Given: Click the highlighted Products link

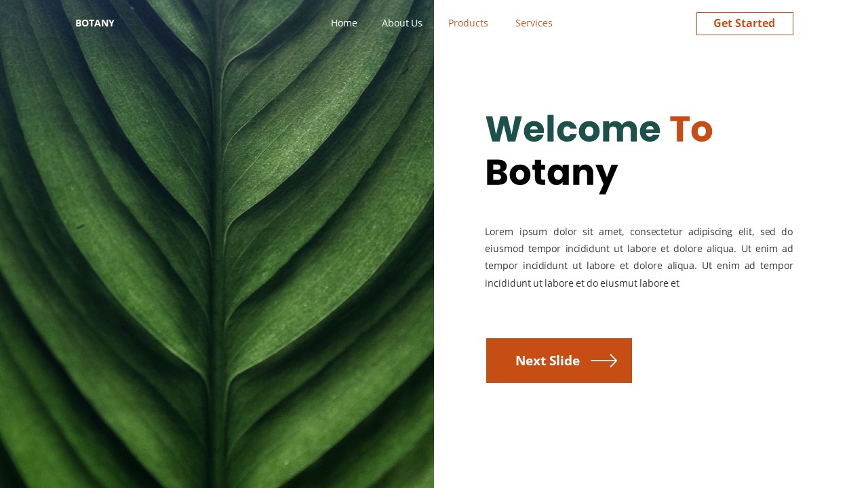Looking at the screenshot, I should (468, 23).
